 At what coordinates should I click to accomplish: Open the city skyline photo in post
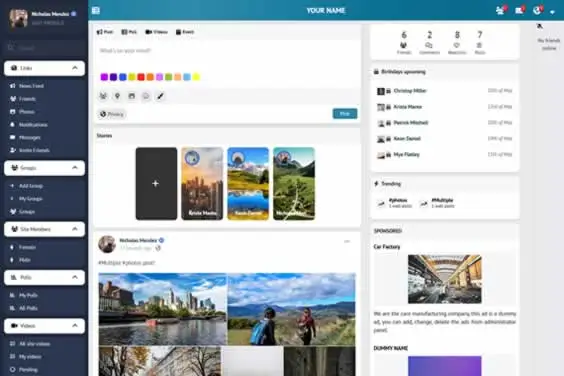[x=163, y=309]
